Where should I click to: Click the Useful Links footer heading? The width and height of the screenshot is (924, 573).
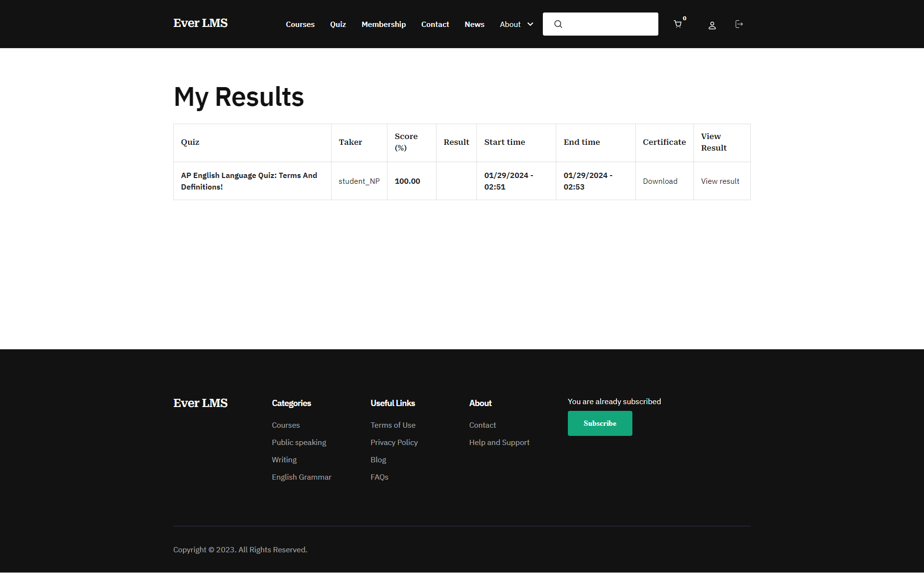(393, 403)
